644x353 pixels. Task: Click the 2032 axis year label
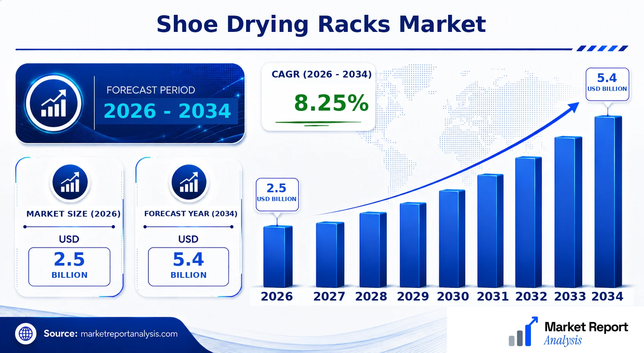coord(531,296)
